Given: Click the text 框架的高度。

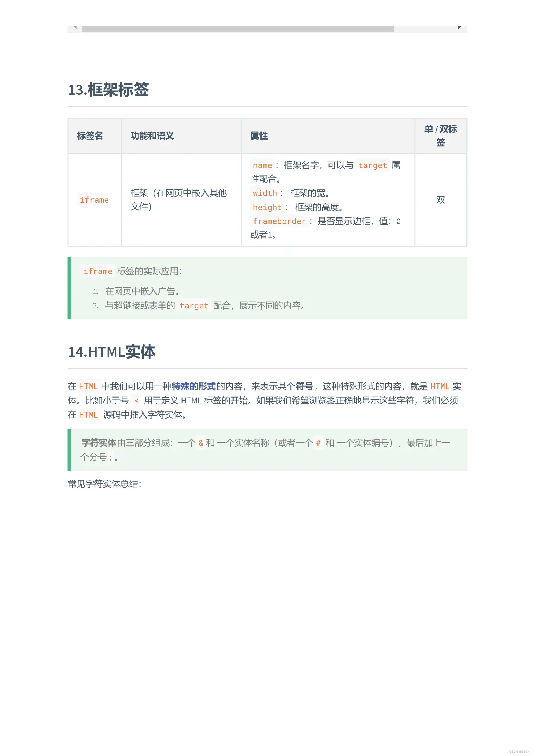Looking at the screenshot, I should (x=319, y=207).
